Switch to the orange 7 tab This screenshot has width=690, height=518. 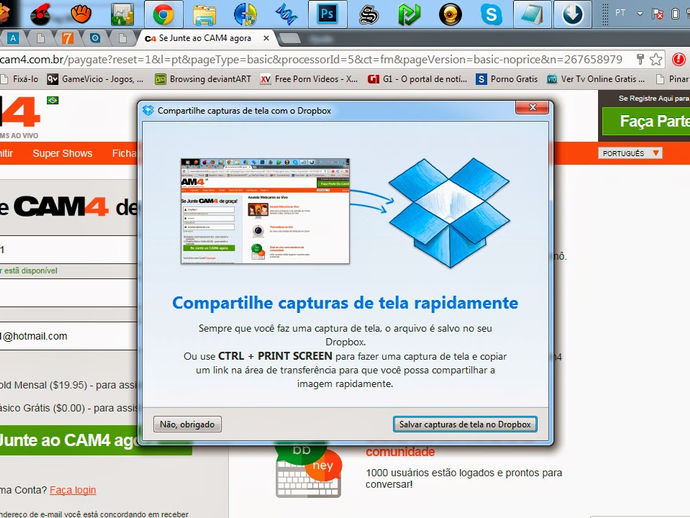67,38
